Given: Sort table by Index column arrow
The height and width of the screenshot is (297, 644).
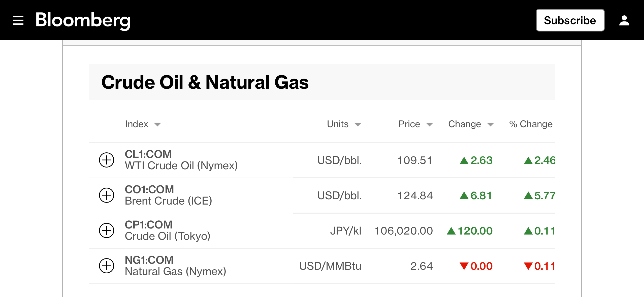Looking at the screenshot, I should (157, 124).
